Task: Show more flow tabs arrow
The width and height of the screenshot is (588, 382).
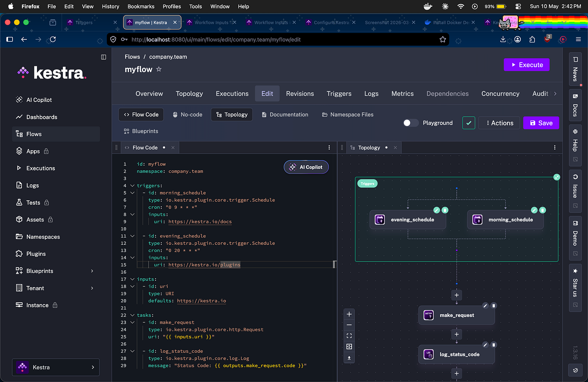Action: (x=555, y=94)
